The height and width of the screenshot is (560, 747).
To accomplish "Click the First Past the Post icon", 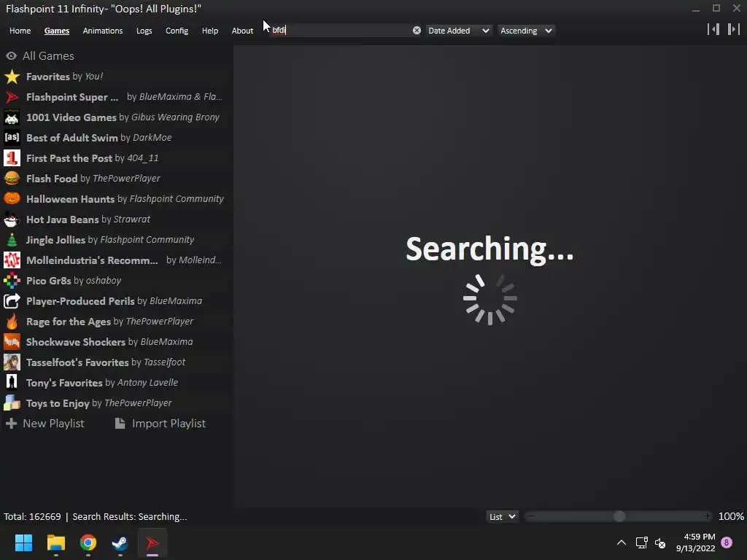I will click(12, 158).
